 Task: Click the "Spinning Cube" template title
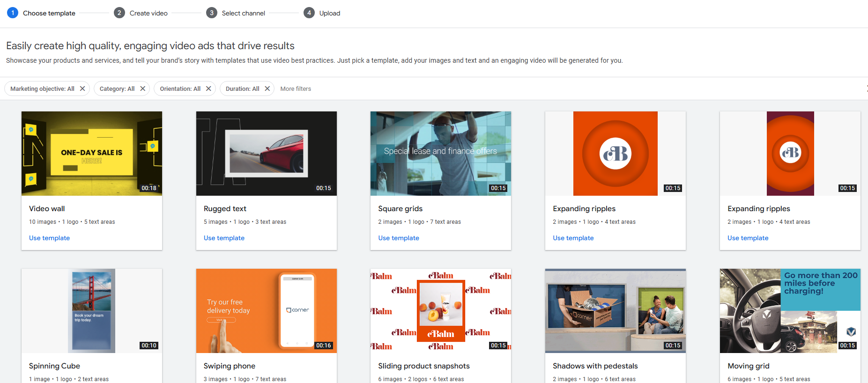click(54, 366)
